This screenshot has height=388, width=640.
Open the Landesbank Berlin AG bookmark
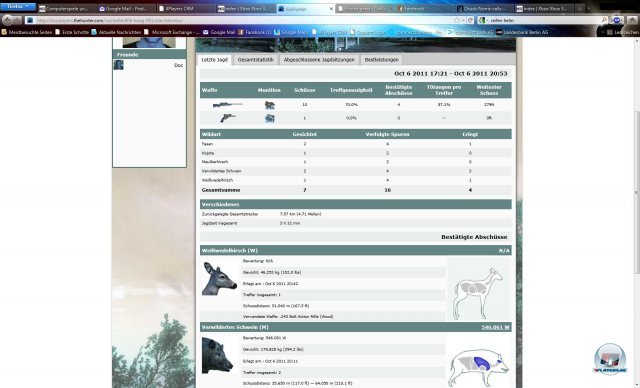coord(522,32)
